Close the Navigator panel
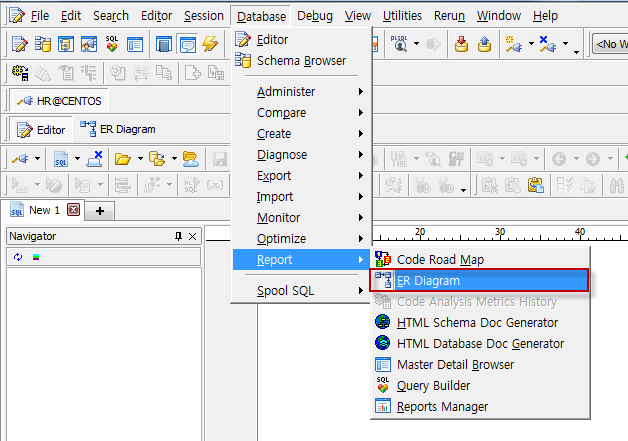Screen dimensions: 628x441 click(193, 236)
